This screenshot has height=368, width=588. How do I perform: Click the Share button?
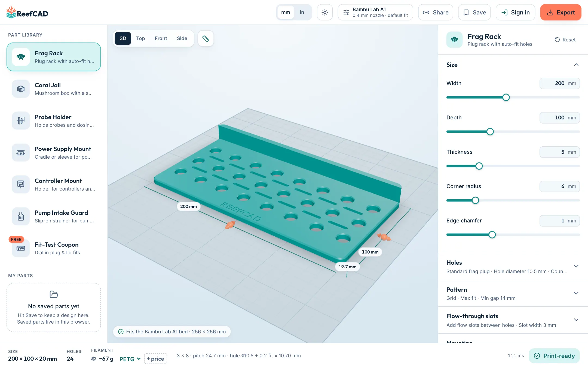(436, 12)
